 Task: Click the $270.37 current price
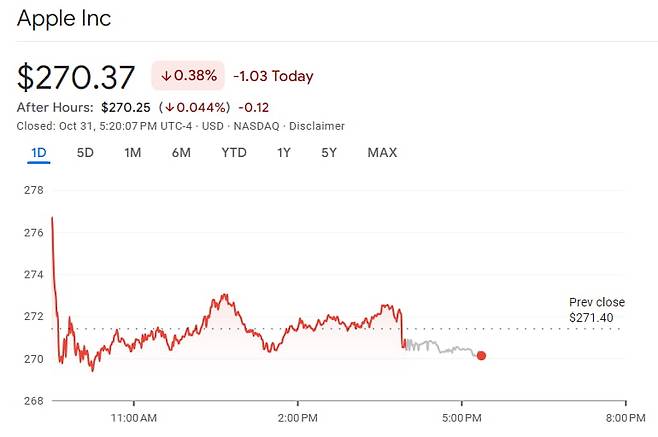coord(76,75)
